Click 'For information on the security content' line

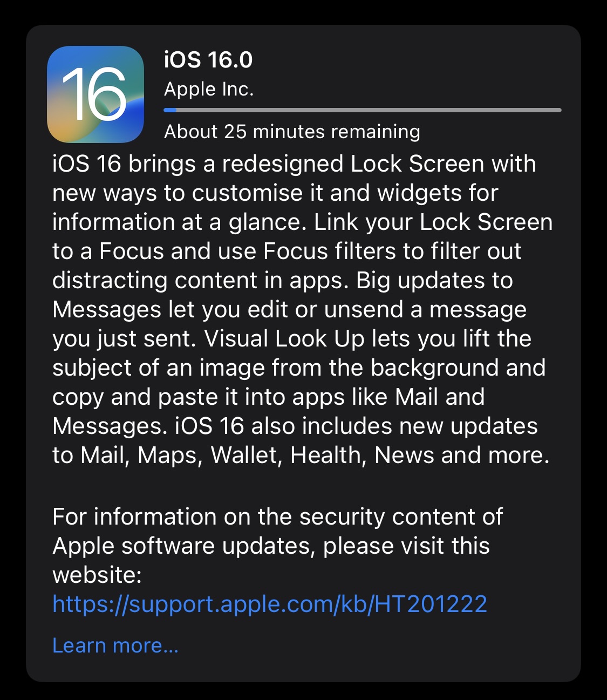pos(278,516)
